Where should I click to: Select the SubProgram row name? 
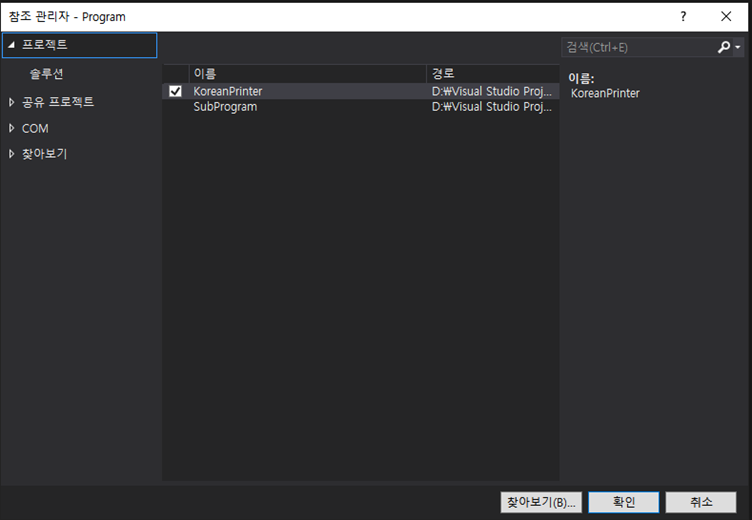tap(225, 106)
